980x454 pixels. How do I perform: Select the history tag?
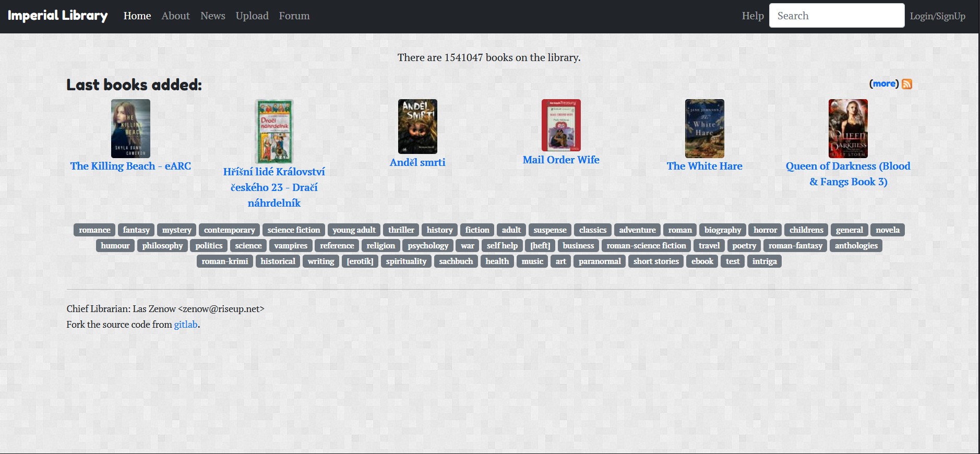[440, 230]
